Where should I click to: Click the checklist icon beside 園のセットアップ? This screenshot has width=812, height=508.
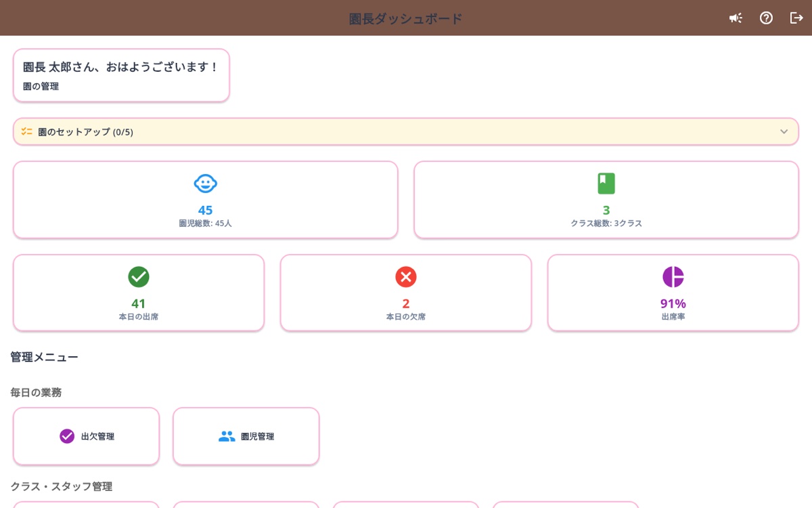(26, 131)
